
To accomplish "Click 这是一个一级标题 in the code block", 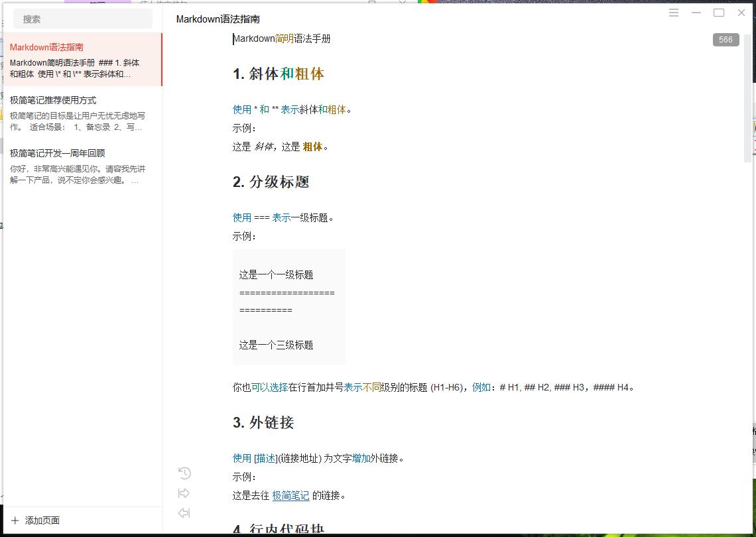I will coord(277,274).
